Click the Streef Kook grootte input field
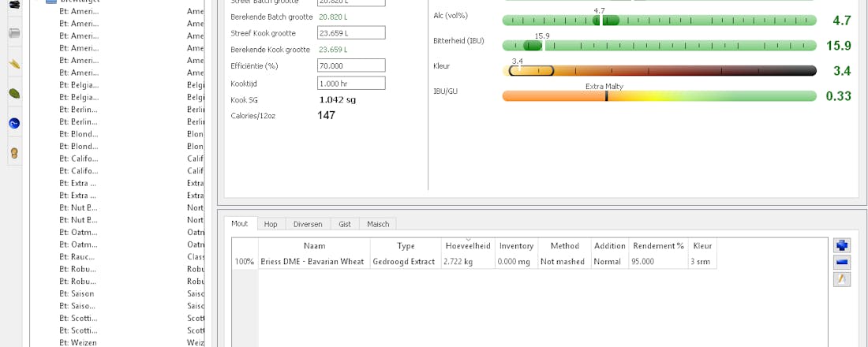Image resolution: width=868 pixels, height=347 pixels. (x=351, y=32)
